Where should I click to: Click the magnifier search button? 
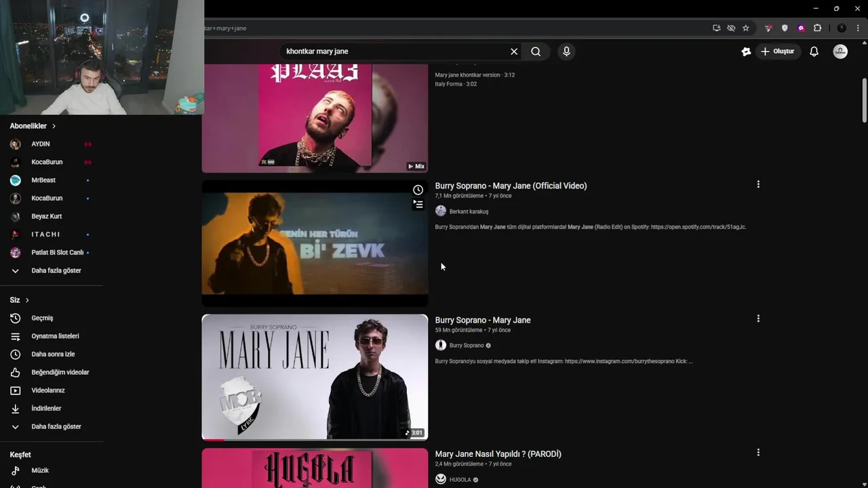[x=536, y=52]
